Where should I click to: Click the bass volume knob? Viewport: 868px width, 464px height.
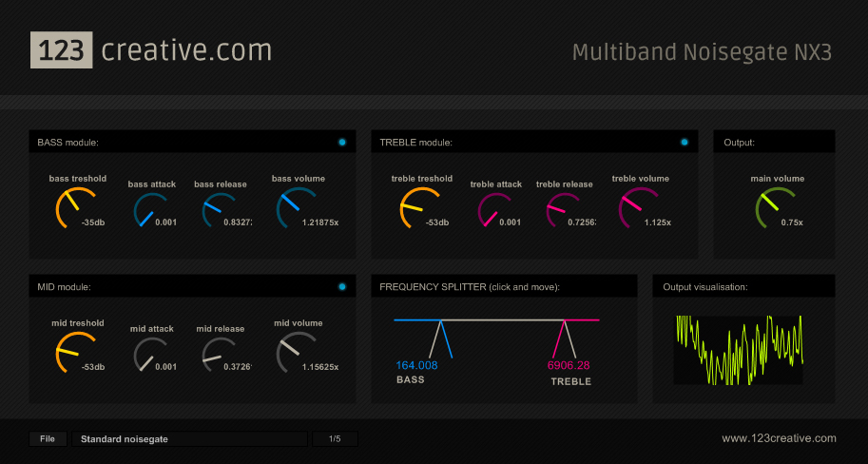(x=297, y=207)
